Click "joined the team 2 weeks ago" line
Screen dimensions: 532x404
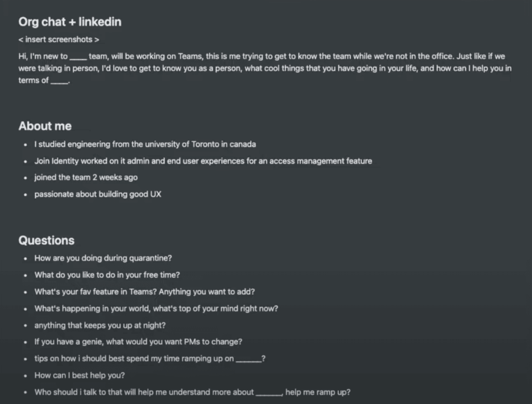(86, 178)
